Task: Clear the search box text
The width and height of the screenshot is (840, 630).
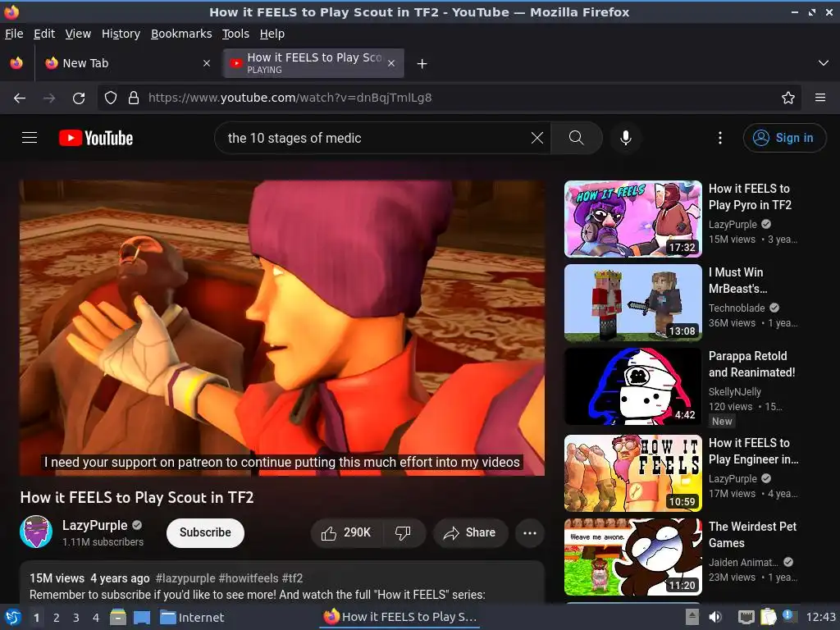Action: (536, 138)
